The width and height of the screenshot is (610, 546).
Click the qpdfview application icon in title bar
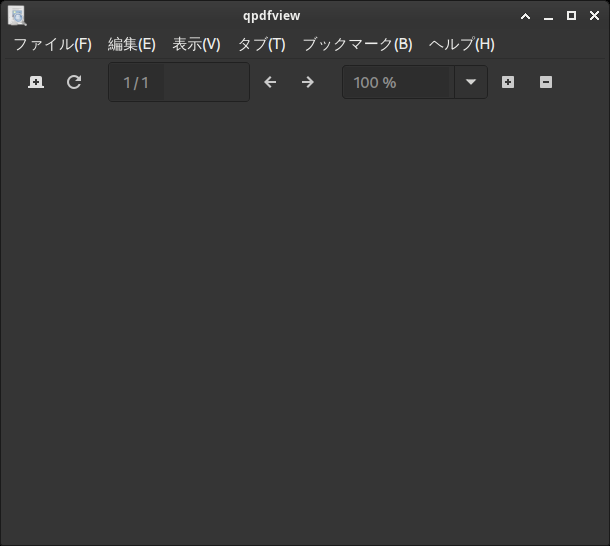click(x=17, y=16)
